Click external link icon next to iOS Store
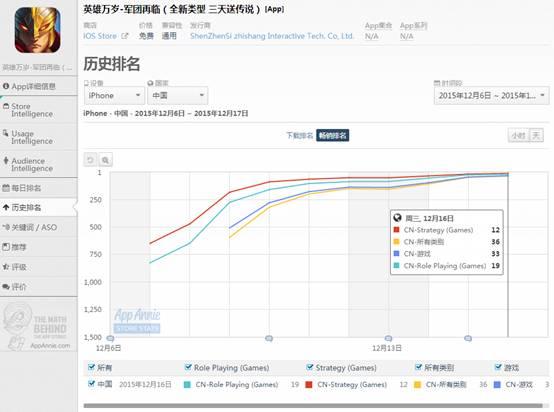 (x=125, y=36)
